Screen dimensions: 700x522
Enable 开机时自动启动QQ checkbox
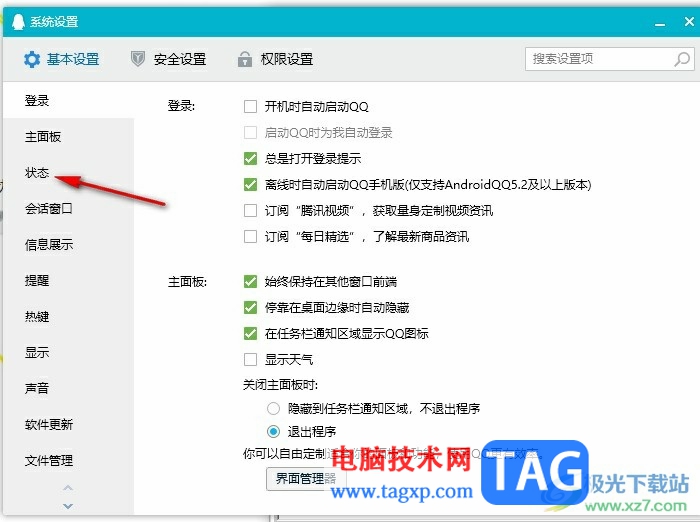(x=250, y=107)
